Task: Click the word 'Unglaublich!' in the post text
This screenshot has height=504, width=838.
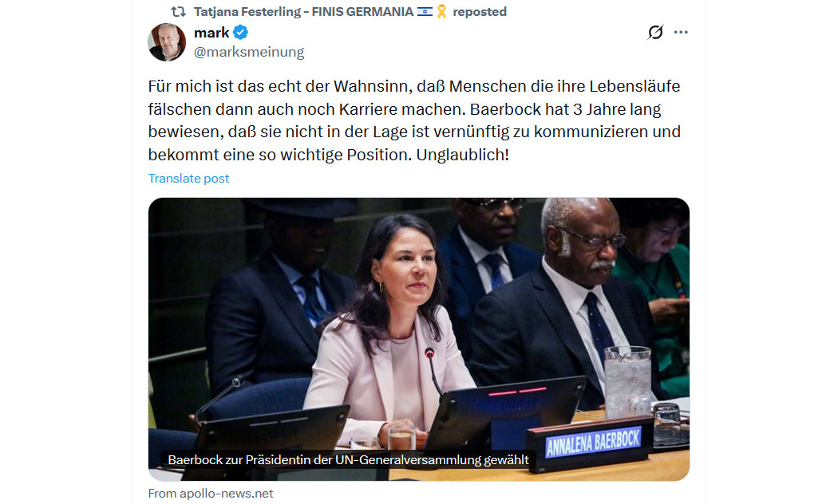Action: pos(462,155)
